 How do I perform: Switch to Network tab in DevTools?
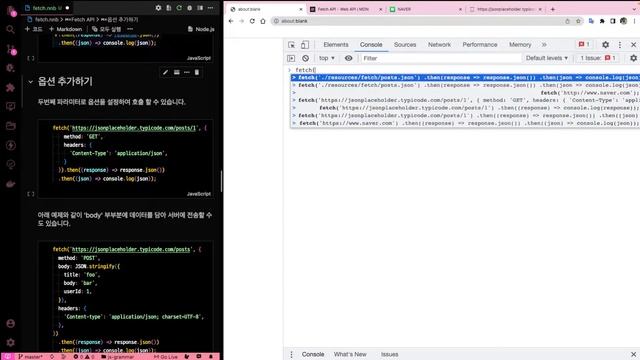(x=439, y=44)
